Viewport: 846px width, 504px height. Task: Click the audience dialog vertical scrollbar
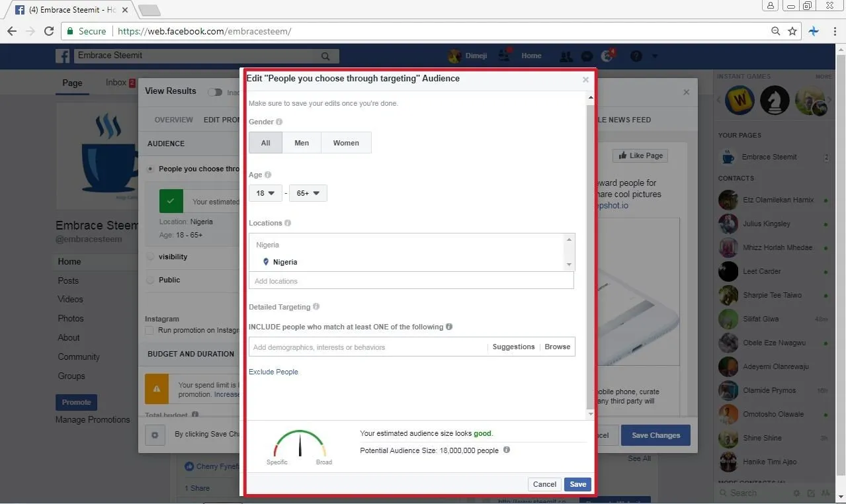[591, 255]
